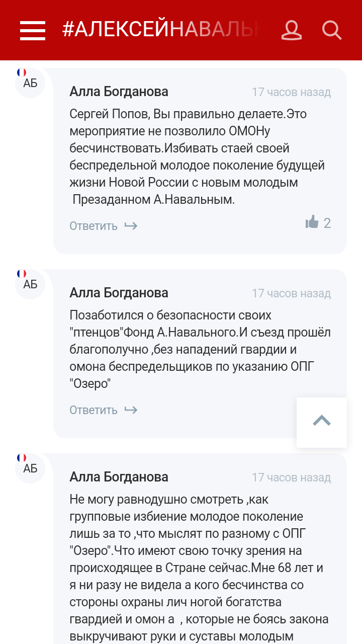Tap the search magnifier icon
This screenshot has width=362, height=644.
pos(332,30)
